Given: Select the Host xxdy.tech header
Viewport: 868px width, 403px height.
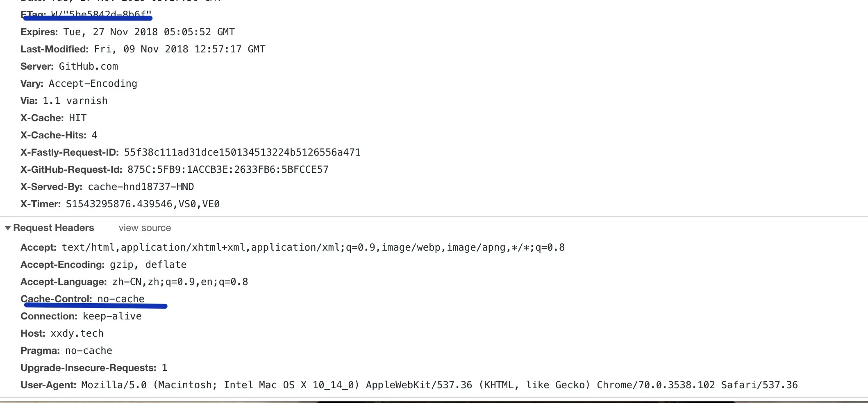Looking at the screenshot, I should click(x=62, y=333).
